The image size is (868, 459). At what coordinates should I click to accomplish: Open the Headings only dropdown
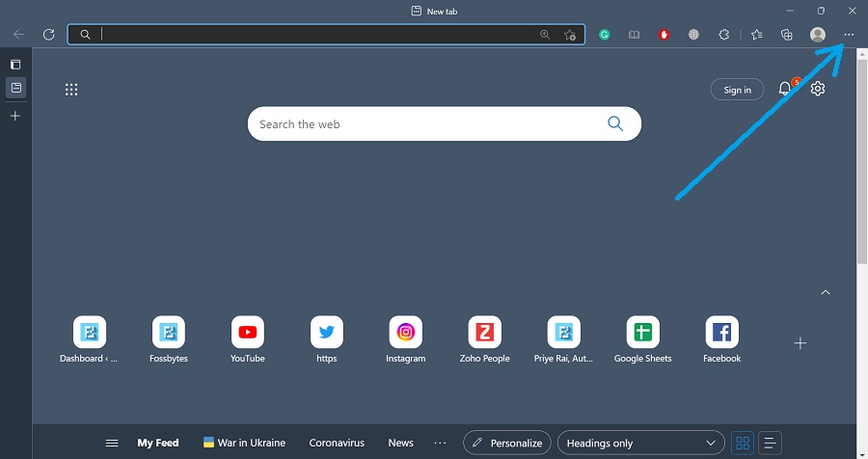click(641, 443)
